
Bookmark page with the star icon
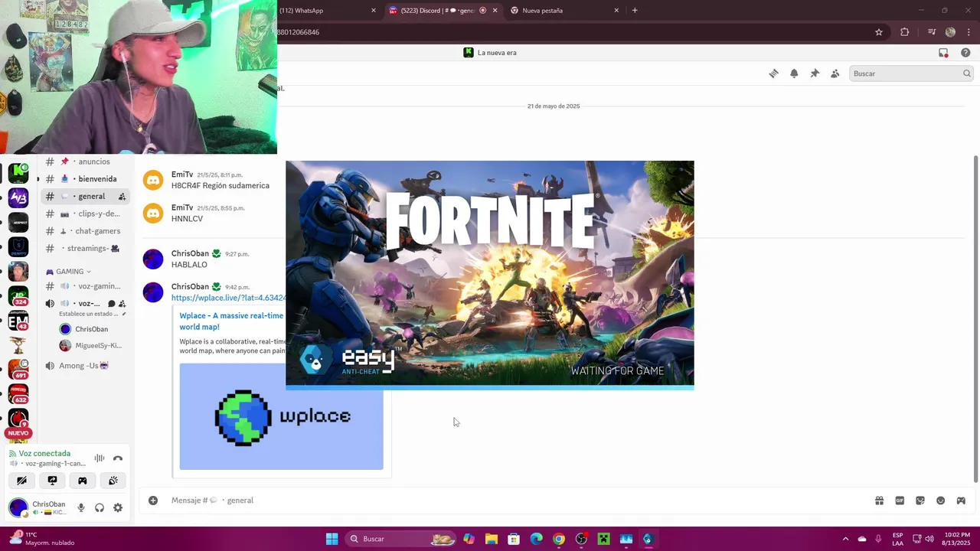(x=879, y=32)
